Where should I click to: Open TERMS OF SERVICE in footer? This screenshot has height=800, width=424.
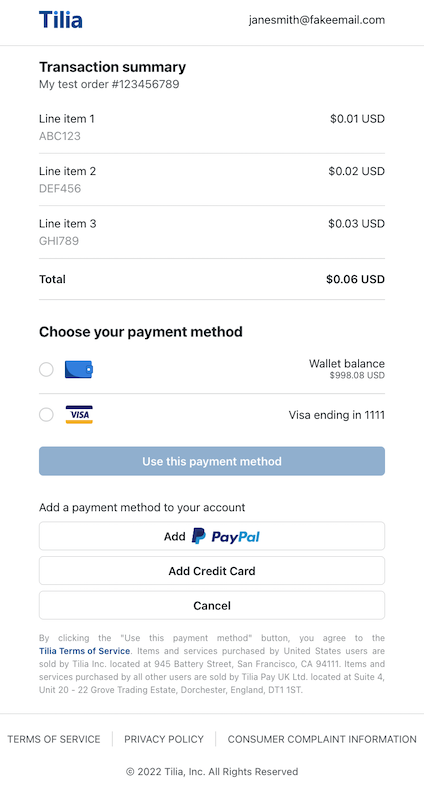[54, 739]
